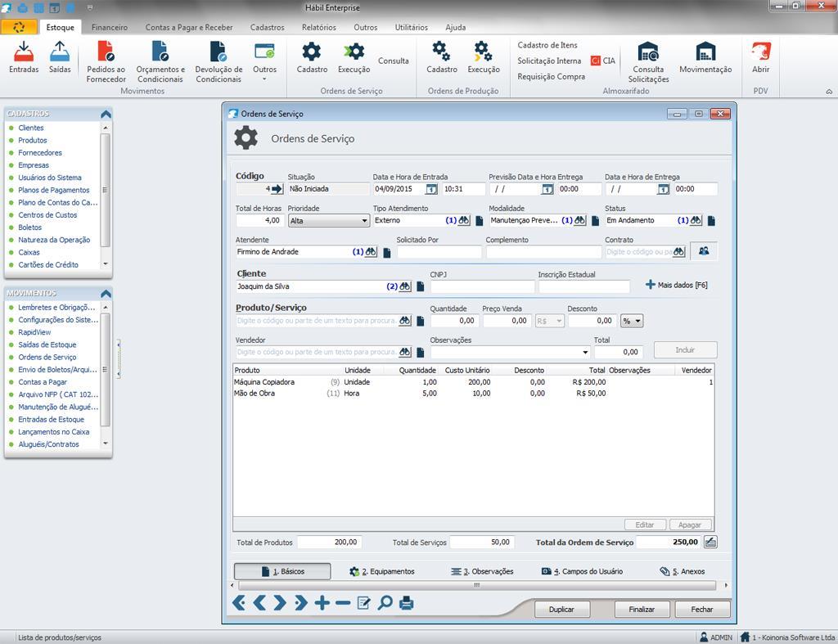Click the Incluir button
The width and height of the screenshot is (838, 644).
coord(685,350)
